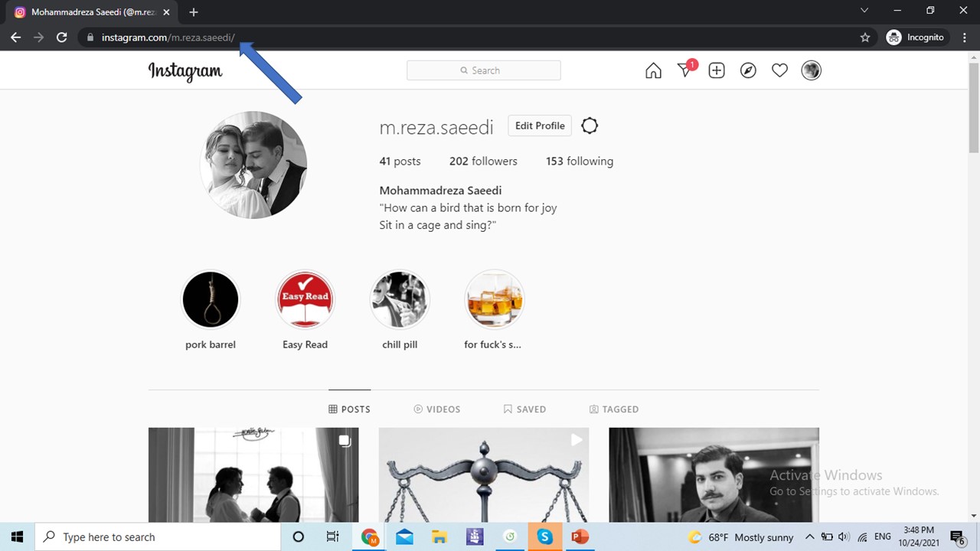View the 153 following list
This screenshot has height=551, width=980.
tap(579, 161)
